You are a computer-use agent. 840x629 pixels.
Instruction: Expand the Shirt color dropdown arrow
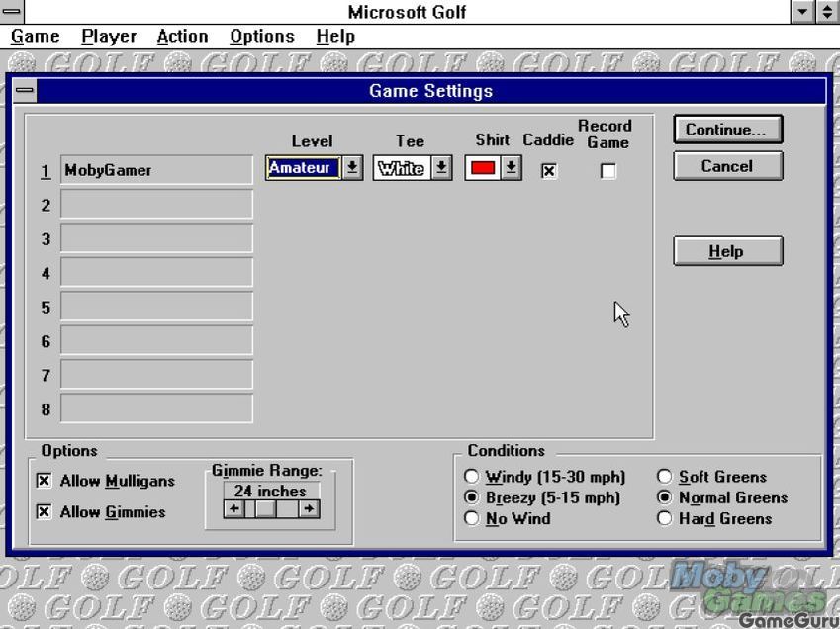click(x=512, y=168)
